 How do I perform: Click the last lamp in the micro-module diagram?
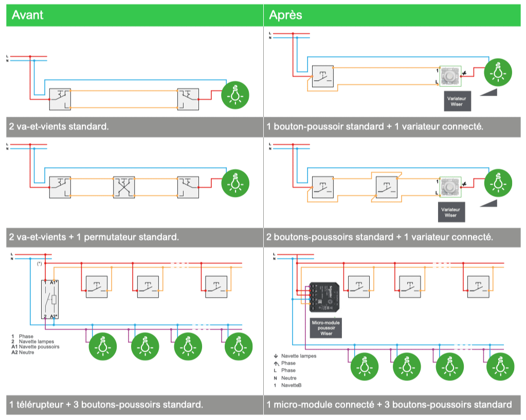click(x=500, y=367)
